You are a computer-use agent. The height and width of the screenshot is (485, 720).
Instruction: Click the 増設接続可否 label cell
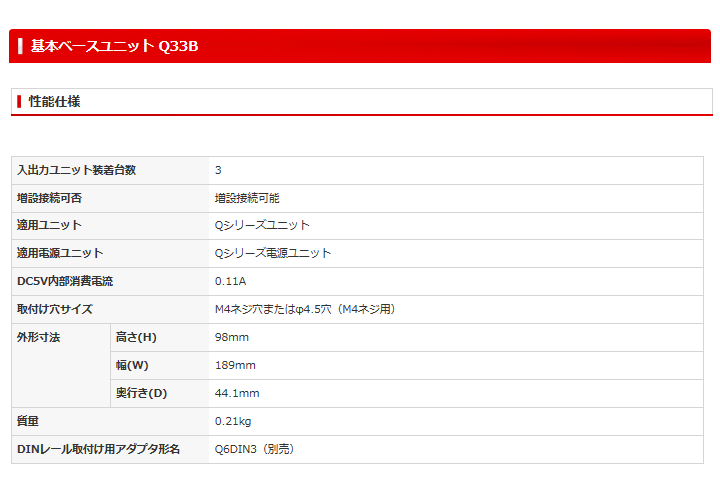pos(110,198)
